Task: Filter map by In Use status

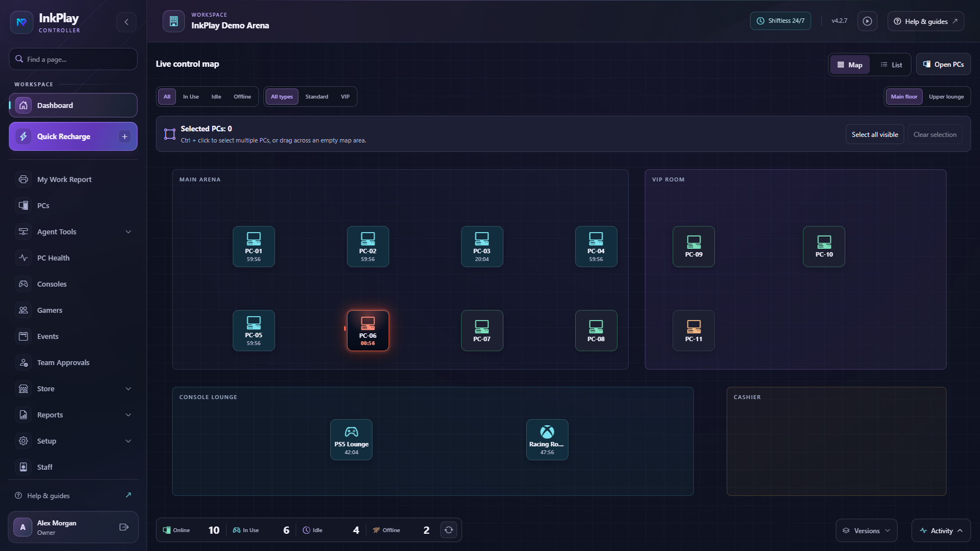Action: pos(191,97)
